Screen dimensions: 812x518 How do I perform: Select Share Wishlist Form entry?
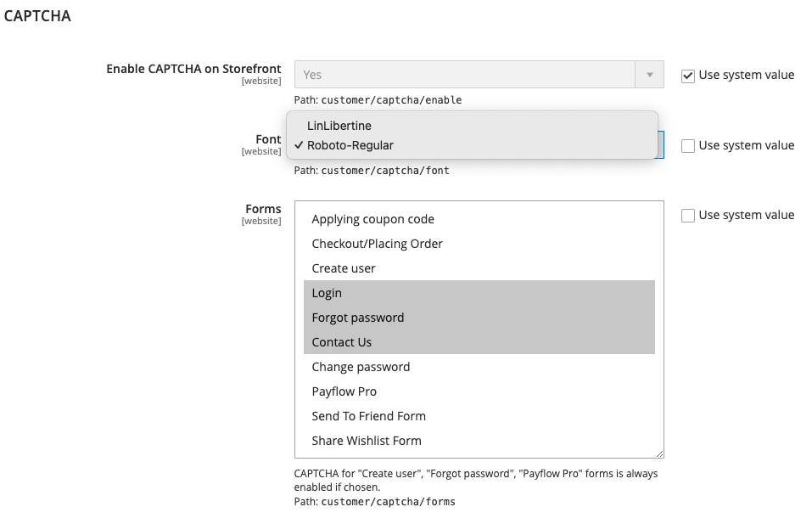[x=479, y=441]
